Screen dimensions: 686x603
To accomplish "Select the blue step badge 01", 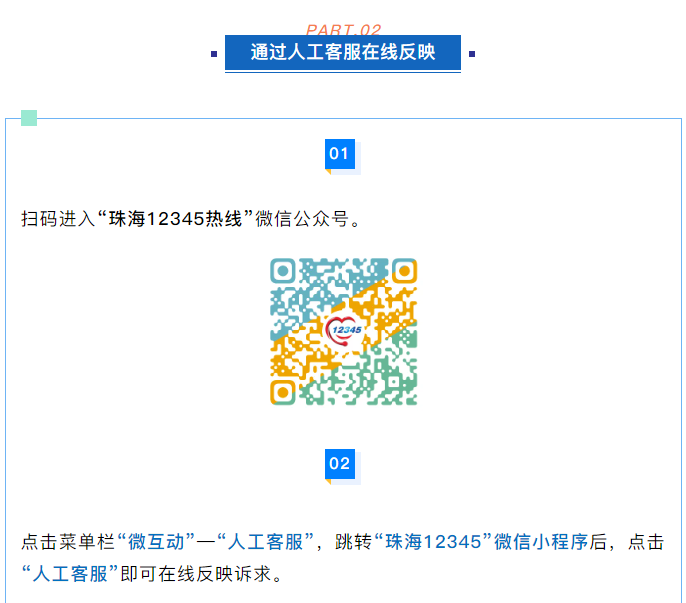I will [x=340, y=154].
